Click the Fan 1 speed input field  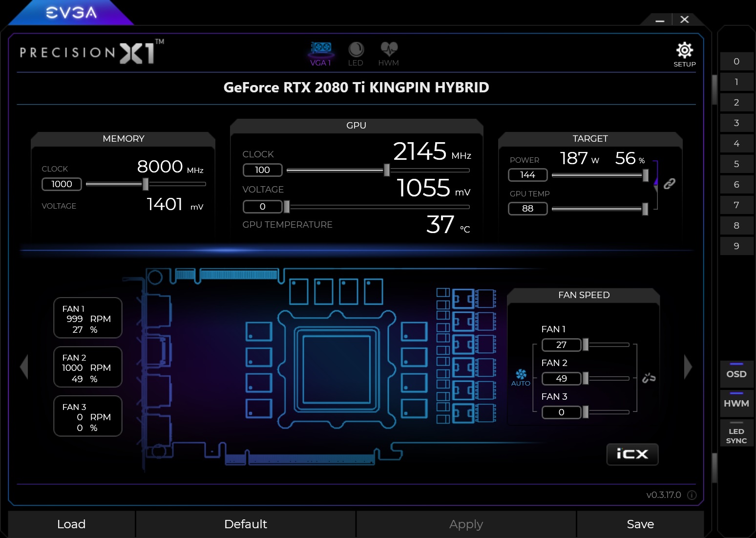(561, 344)
